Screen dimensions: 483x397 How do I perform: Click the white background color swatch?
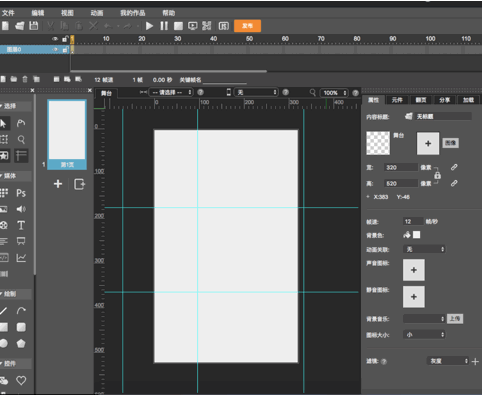416,235
